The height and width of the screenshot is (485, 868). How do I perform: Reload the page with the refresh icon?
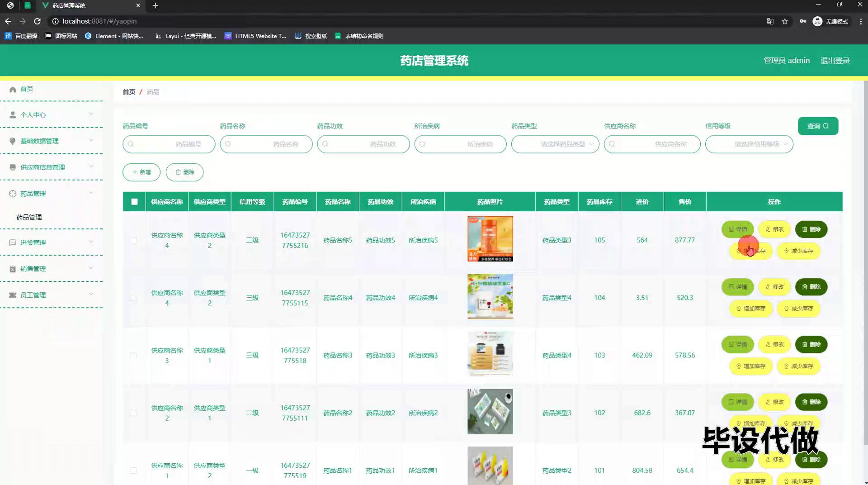click(x=37, y=21)
